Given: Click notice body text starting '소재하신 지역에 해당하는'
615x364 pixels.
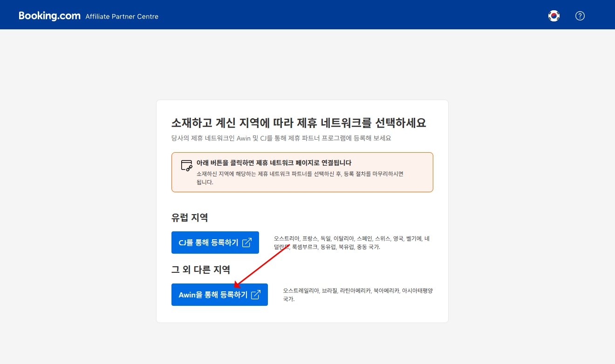Looking at the screenshot, I should click(x=300, y=178).
